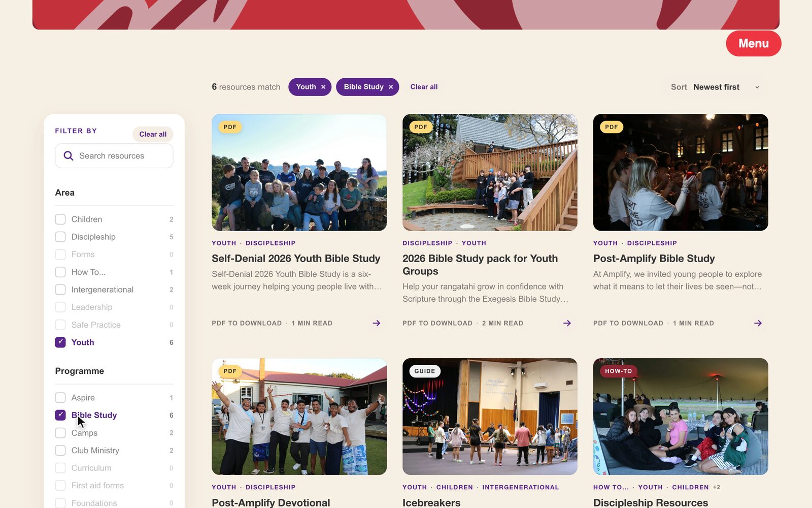Click INTERGENERATIONAL tag on Icebreakers card

(x=521, y=487)
